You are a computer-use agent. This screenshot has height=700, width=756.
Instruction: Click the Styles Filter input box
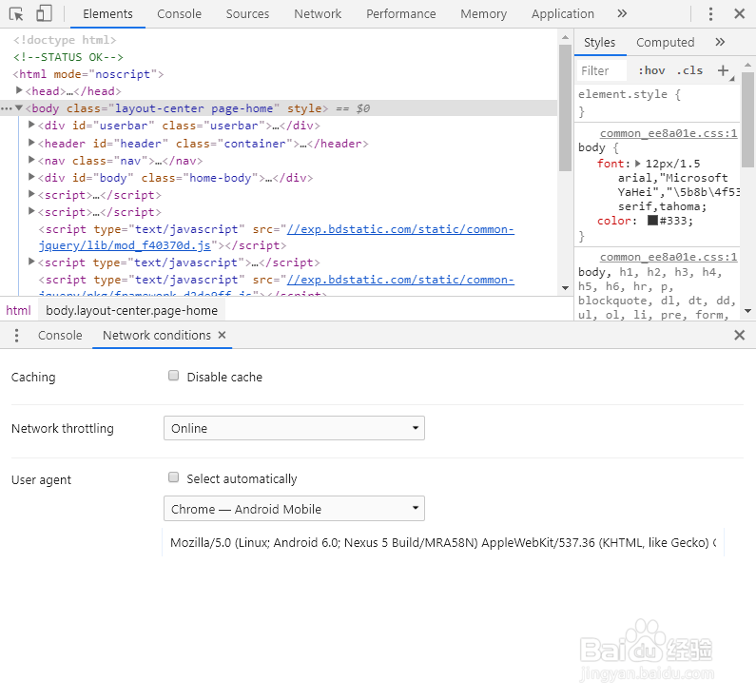tap(602, 71)
